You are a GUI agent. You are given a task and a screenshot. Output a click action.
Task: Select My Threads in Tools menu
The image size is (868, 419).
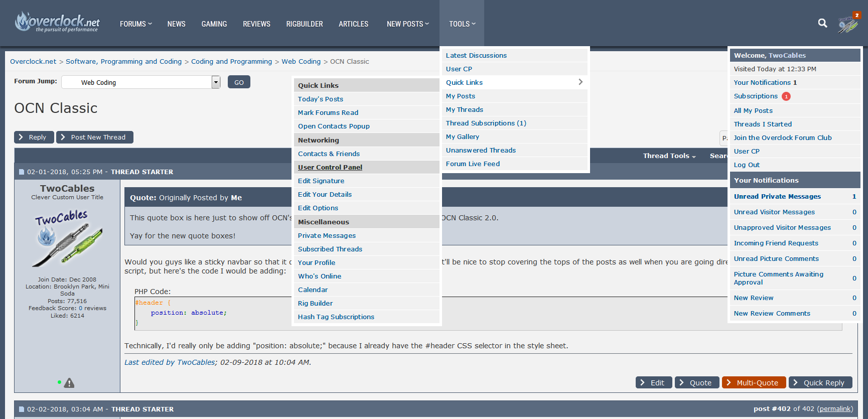click(x=465, y=109)
